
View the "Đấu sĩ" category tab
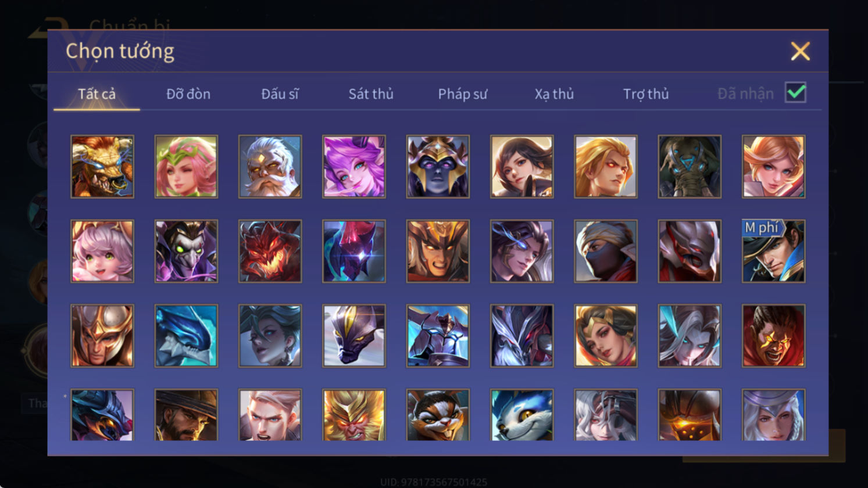tap(280, 94)
